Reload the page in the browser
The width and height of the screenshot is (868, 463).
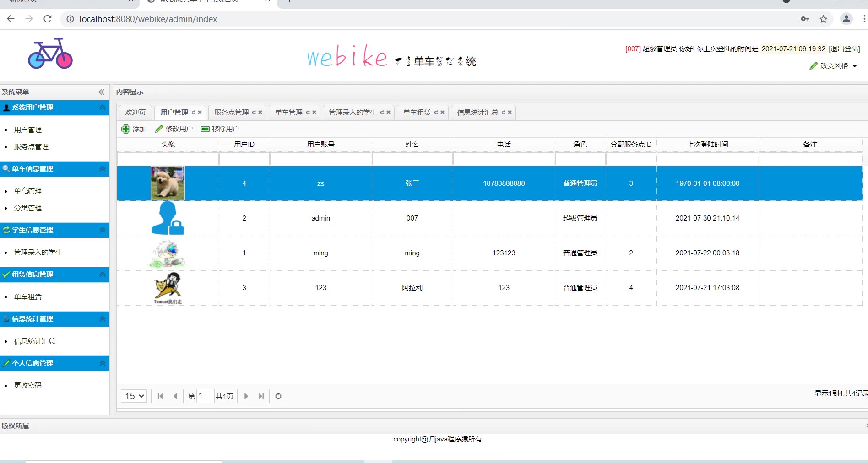tap(47, 19)
